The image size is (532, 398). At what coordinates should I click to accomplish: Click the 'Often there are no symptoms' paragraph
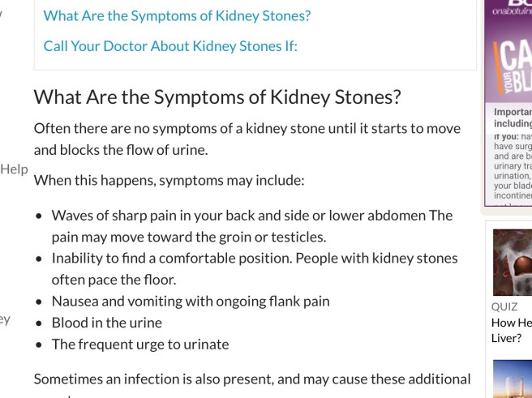tap(247, 139)
